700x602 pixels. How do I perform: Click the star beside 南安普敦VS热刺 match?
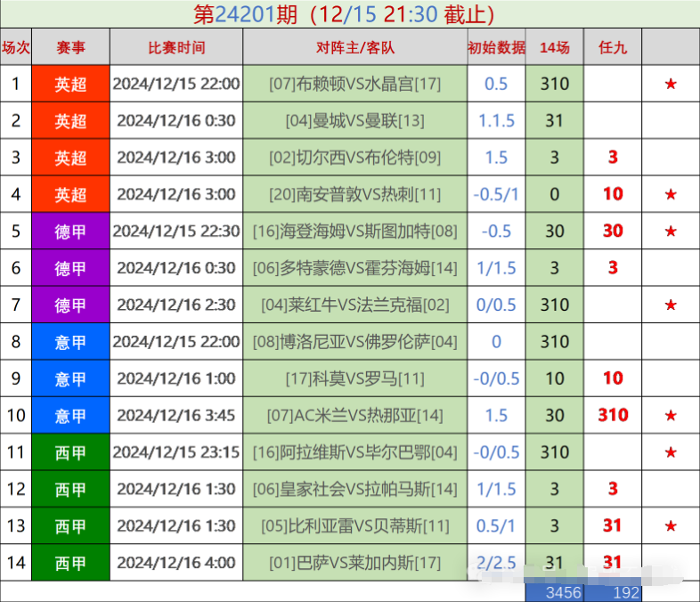pos(671,194)
